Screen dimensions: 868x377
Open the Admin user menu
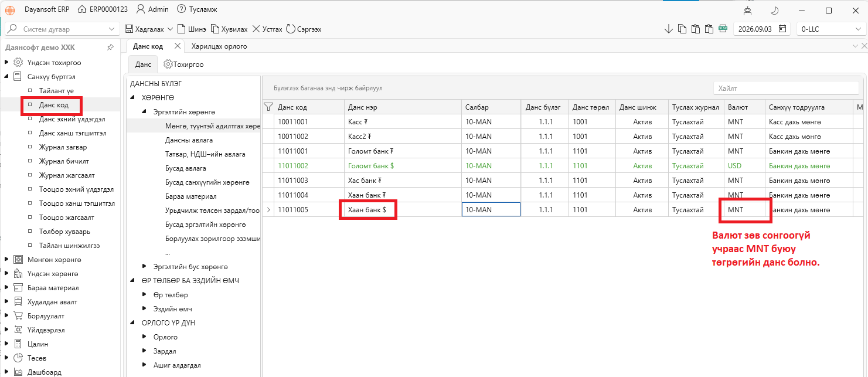(x=152, y=9)
